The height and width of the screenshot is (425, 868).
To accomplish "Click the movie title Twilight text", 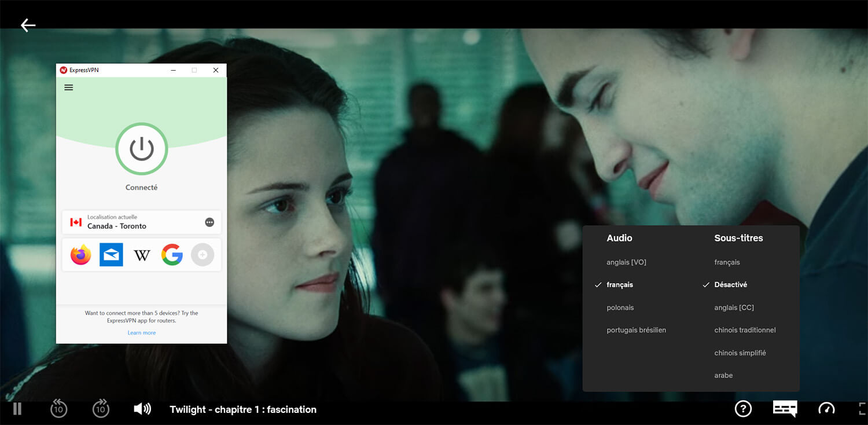I will pyautogui.click(x=243, y=409).
